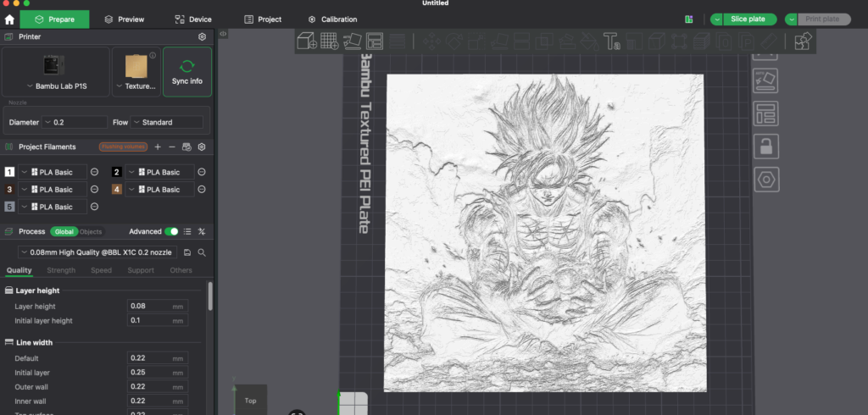Image resolution: width=868 pixels, height=415 pixels.
Task: Toggle the Advanced settings switch
Action: click(x=172, y=231)
